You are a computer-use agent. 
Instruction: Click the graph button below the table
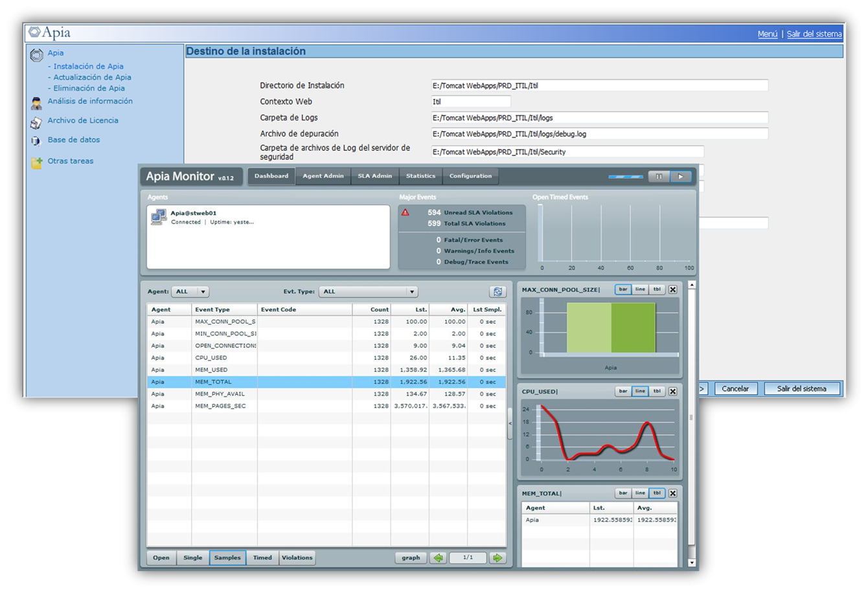click(x=411, y=558)
